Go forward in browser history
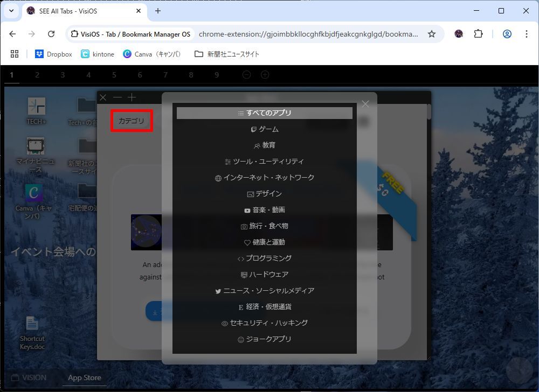 (32, 33)
